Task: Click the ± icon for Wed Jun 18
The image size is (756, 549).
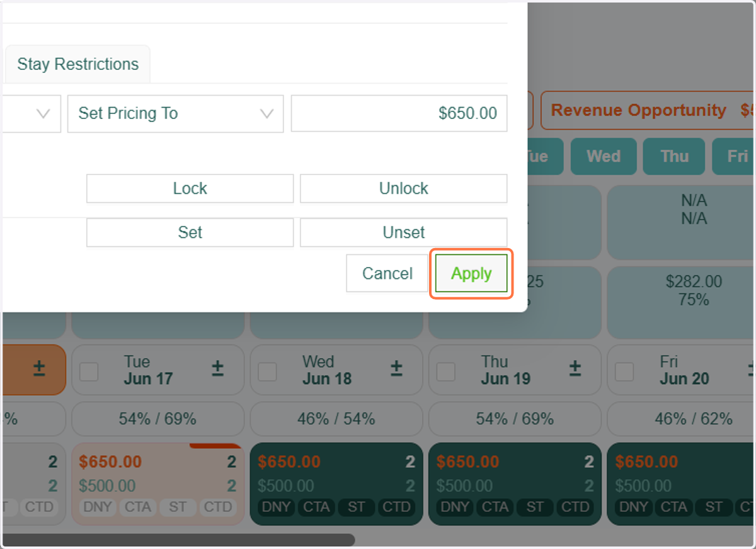Action: coord(396,369)
